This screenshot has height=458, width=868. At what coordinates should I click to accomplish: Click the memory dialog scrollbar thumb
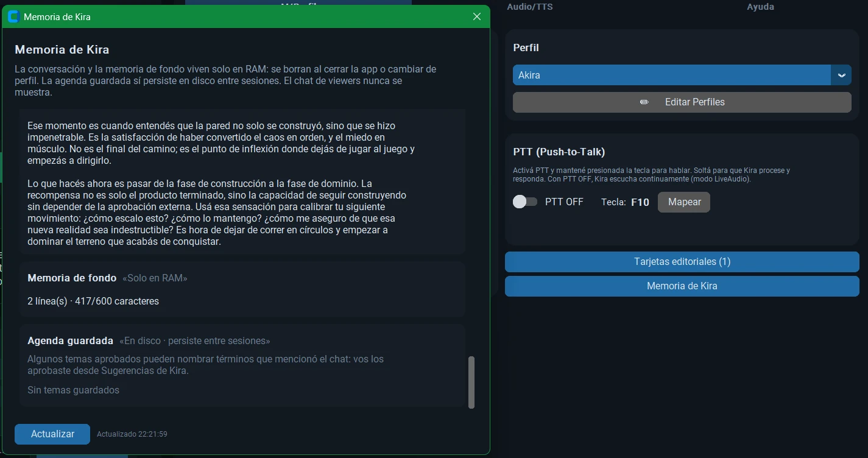[x=471, y=382]
